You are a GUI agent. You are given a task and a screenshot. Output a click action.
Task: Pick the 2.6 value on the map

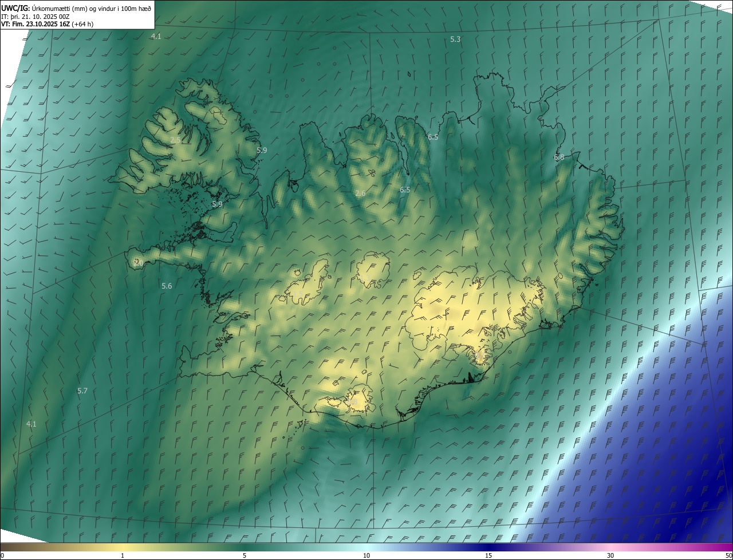tap(360, 194)
